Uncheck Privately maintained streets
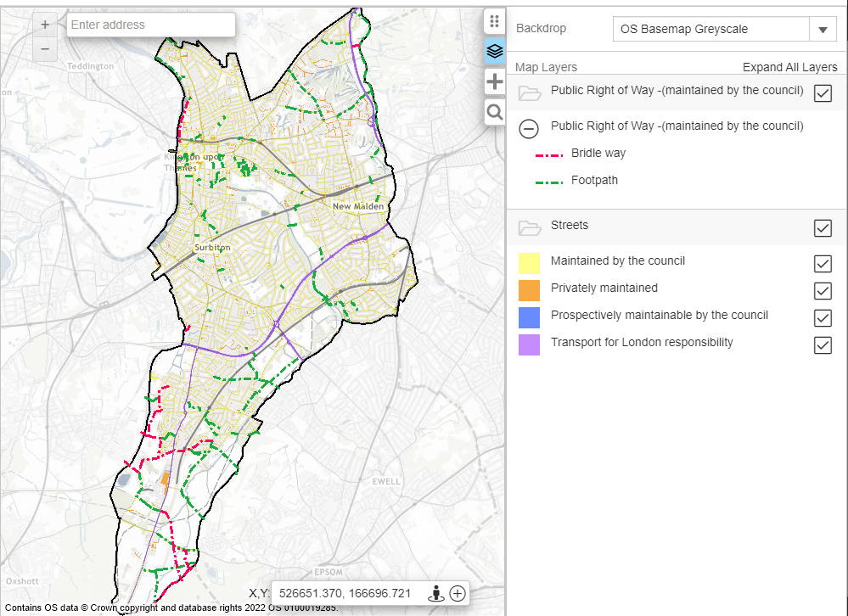 click(823, 291)
